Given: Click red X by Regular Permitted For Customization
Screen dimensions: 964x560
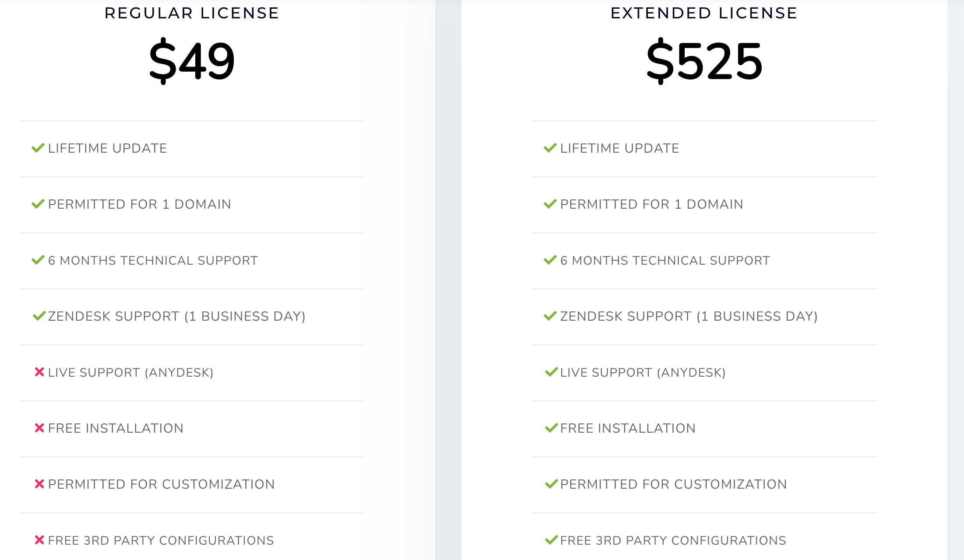Looking at the screenshot, I should tap(39, 484).
